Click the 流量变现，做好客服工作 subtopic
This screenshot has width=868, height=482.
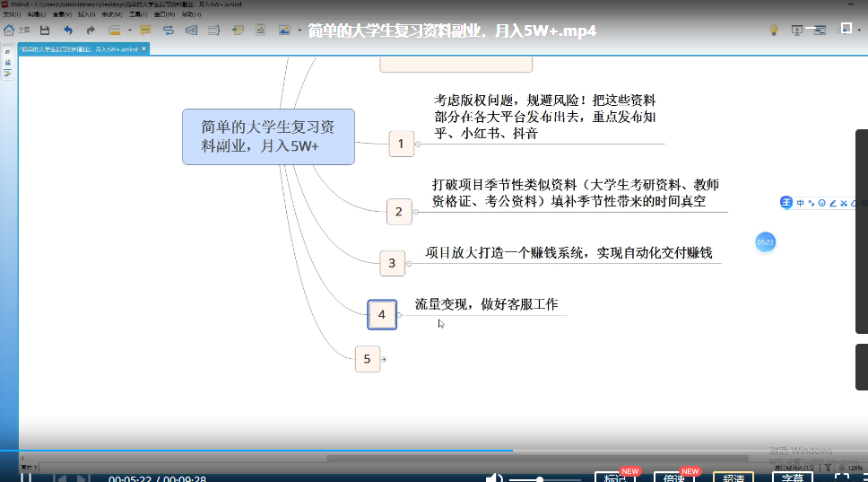[486, 304]
